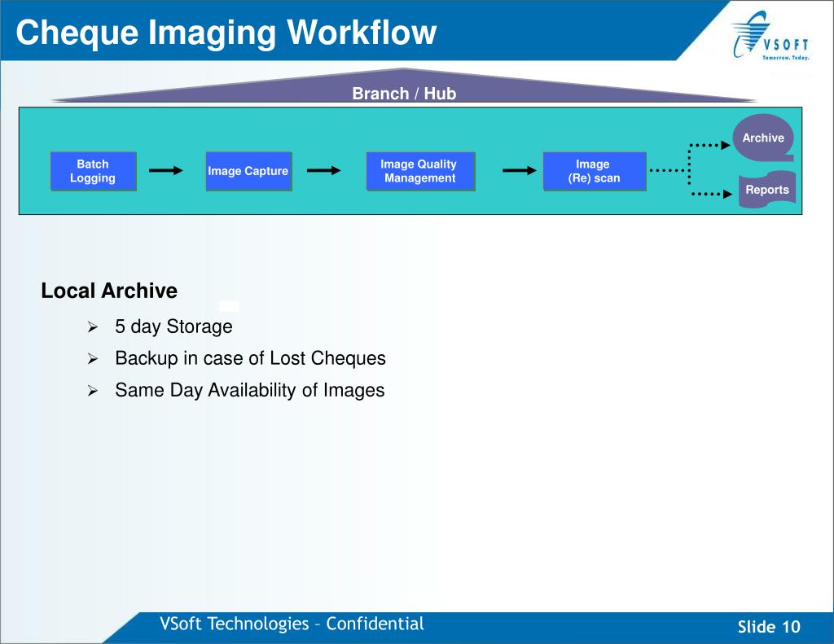Image resolution: width=834 pixels, height=644 pixels.
Task: Click 'Backup in case of Lost Cheques'
Action: [250, 358]
